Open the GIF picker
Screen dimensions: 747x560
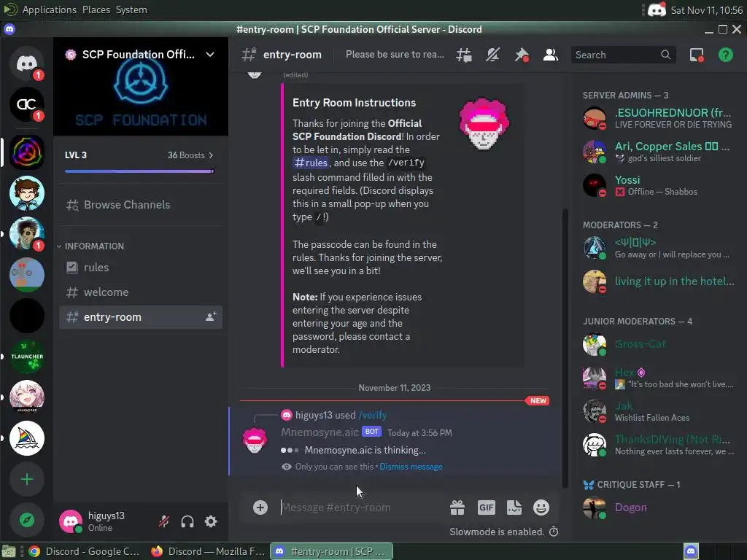click(486, 507)
